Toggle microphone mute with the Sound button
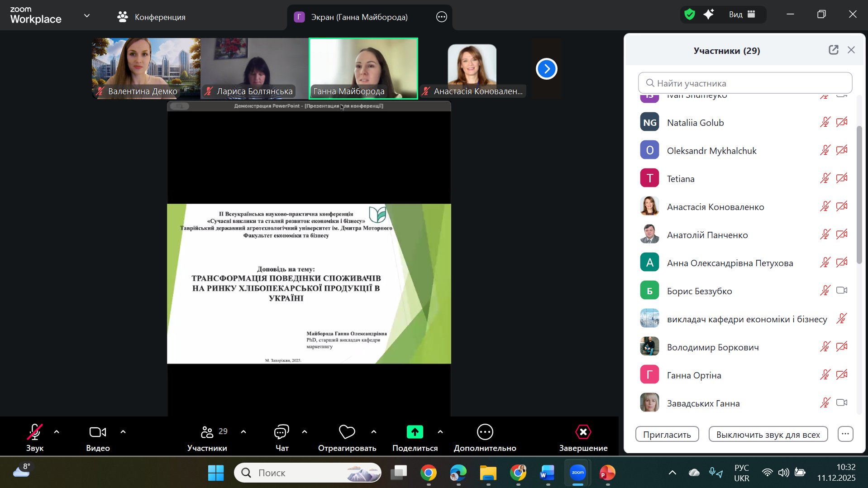The height and width of the screenshot is (488, 868). tap(35, 432)
